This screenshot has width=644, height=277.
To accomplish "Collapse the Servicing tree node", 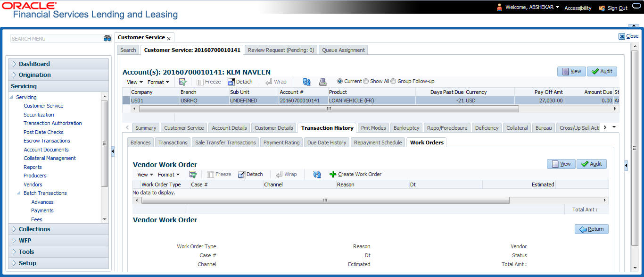I will [12, 97].
